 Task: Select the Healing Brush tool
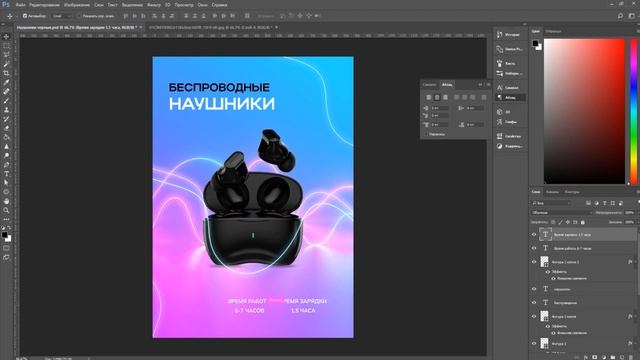(x=6, y=91)
